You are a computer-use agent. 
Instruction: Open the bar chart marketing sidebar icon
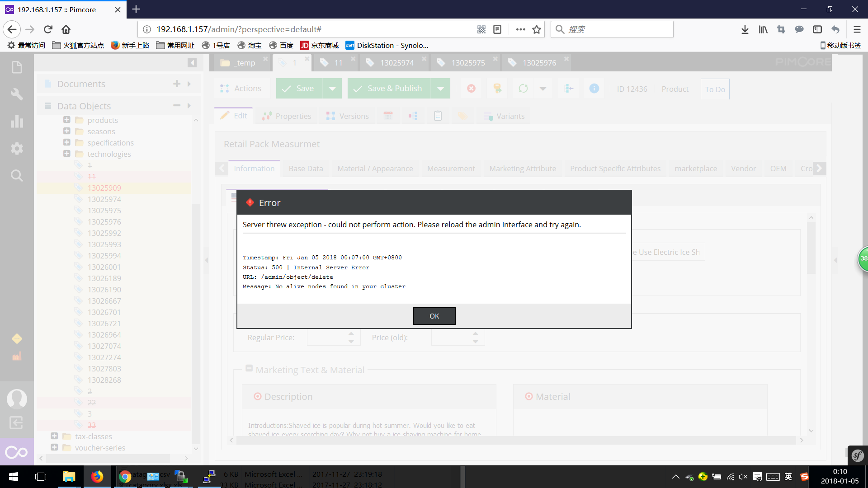tap(17, 121)
